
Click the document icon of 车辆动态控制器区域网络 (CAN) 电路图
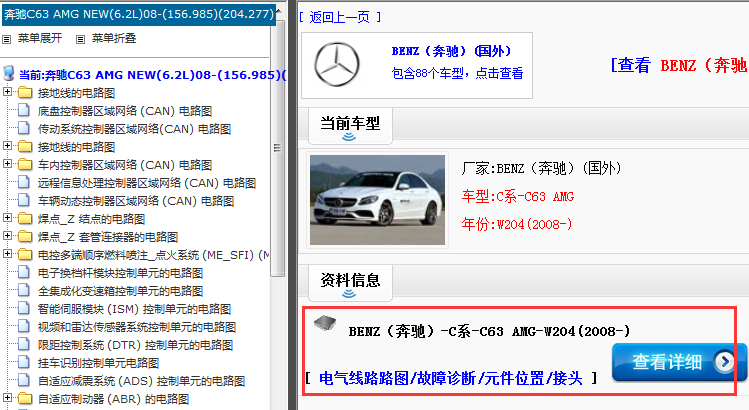tap(24, 200)
